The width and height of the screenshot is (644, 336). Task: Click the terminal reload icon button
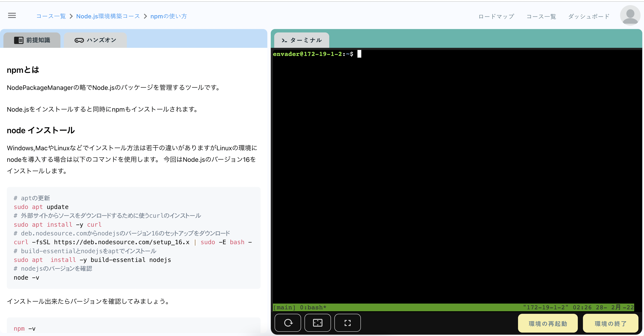click(x=288, y=323)
